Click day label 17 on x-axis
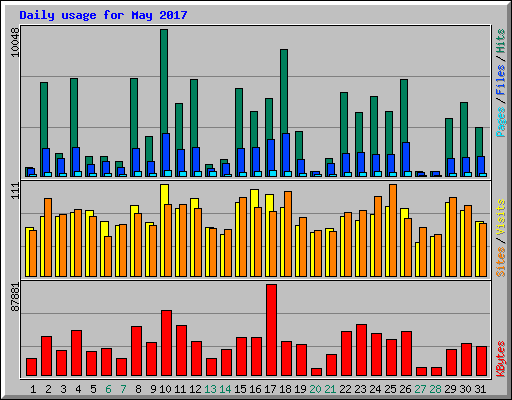The width and height of the screenshot is (512, 400). [270, 389]
